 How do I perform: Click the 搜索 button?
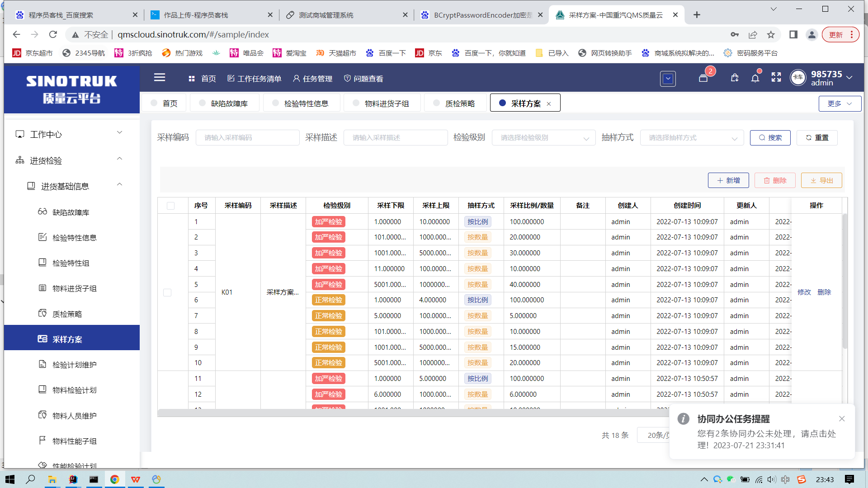pos(770,137)
